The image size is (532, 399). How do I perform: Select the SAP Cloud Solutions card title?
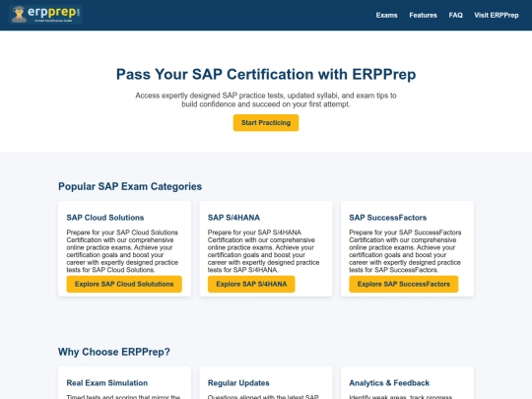(105, 218)
